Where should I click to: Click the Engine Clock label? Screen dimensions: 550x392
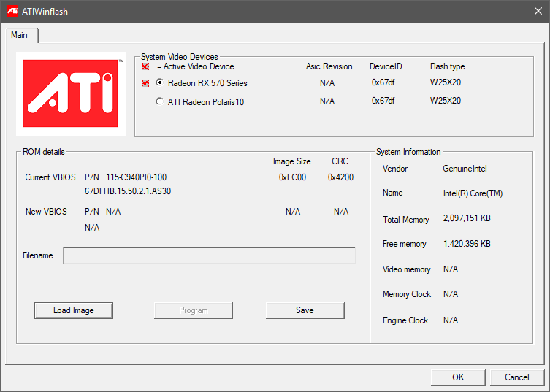[405, 320]
